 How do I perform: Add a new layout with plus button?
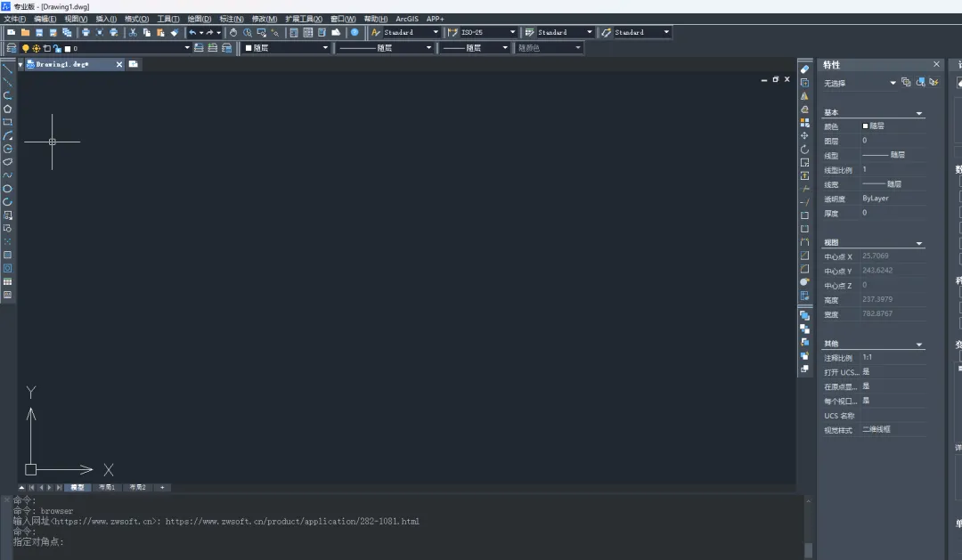click(162, 488)
